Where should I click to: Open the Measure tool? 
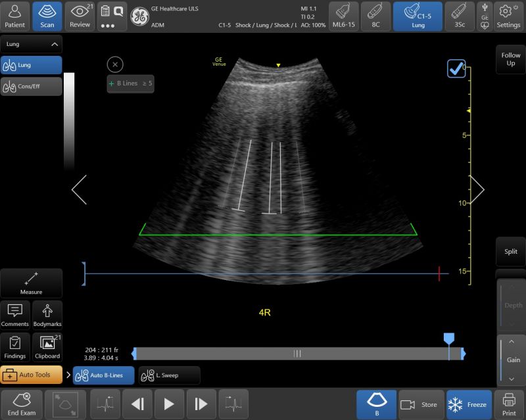pyautogui.click(x=31, y=283)
